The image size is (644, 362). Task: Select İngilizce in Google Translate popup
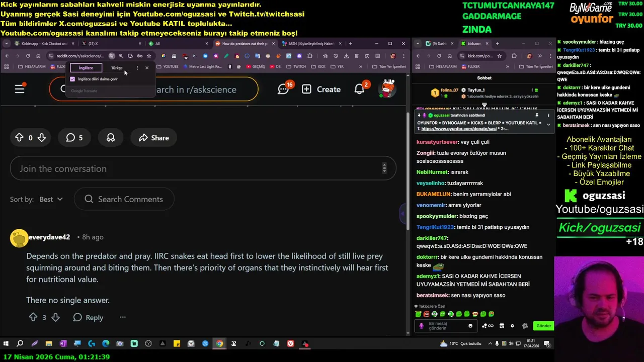coord(86,68)
